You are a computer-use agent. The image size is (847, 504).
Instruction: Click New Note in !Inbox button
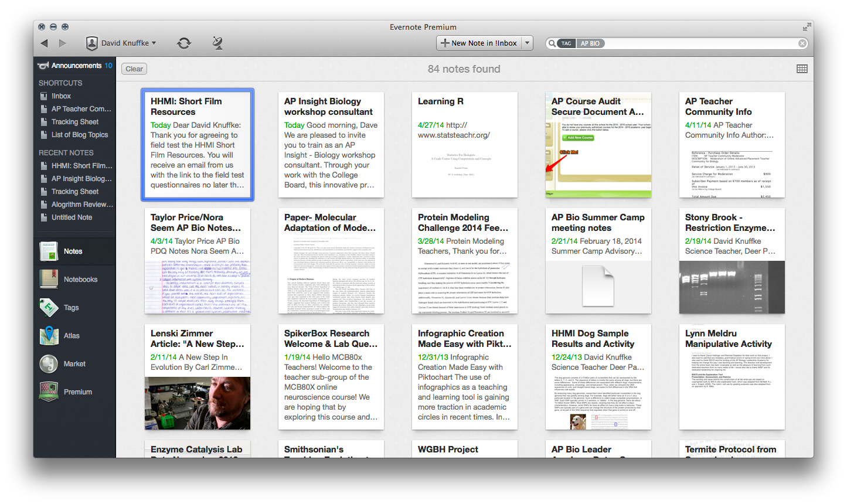pos(479,43)
